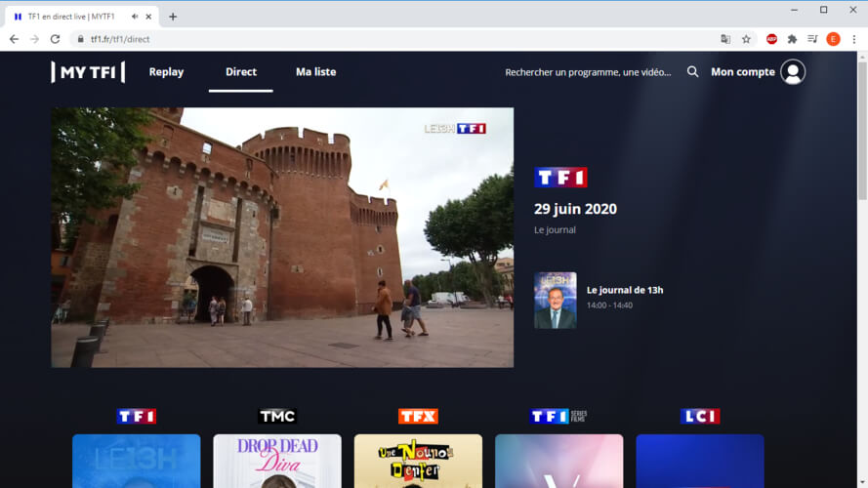Go forward in browser history
868x488 pixels.
(34, 39)
